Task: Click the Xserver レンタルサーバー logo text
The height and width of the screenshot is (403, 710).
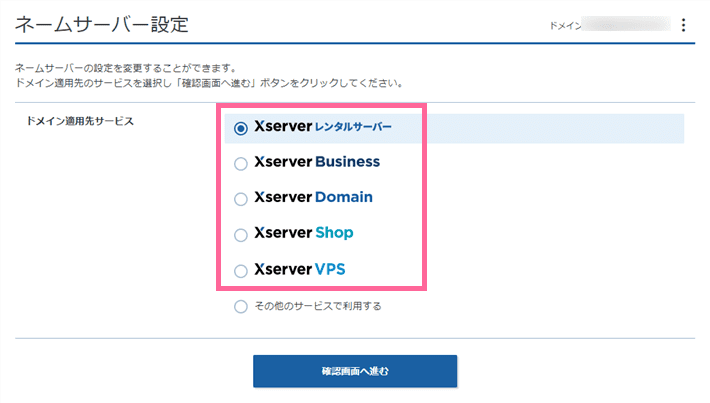Action: (x=323, y=126)
